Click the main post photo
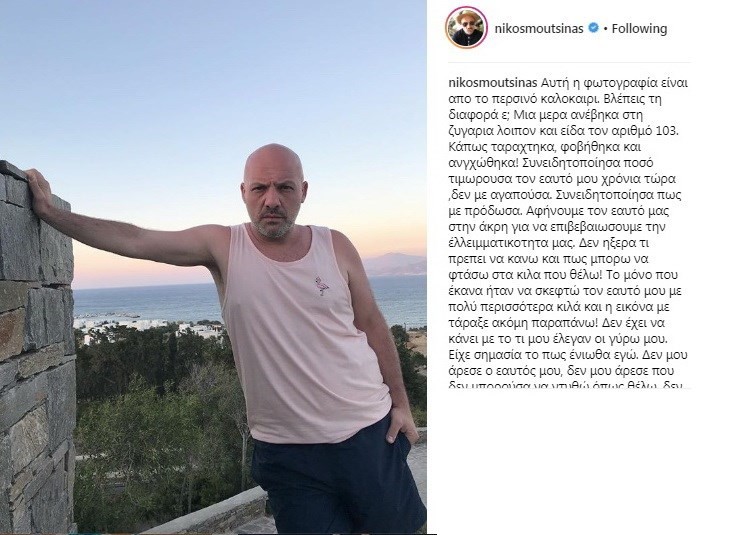 point(213,267)
